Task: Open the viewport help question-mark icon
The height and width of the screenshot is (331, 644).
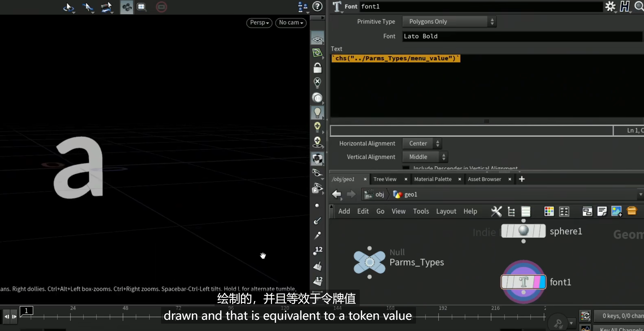Action: coord(317,7)
